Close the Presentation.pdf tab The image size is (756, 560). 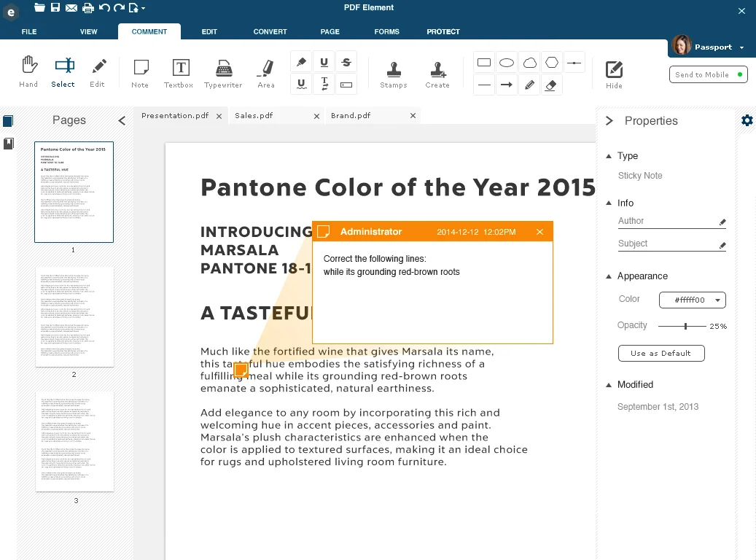(x=219, y=116)
